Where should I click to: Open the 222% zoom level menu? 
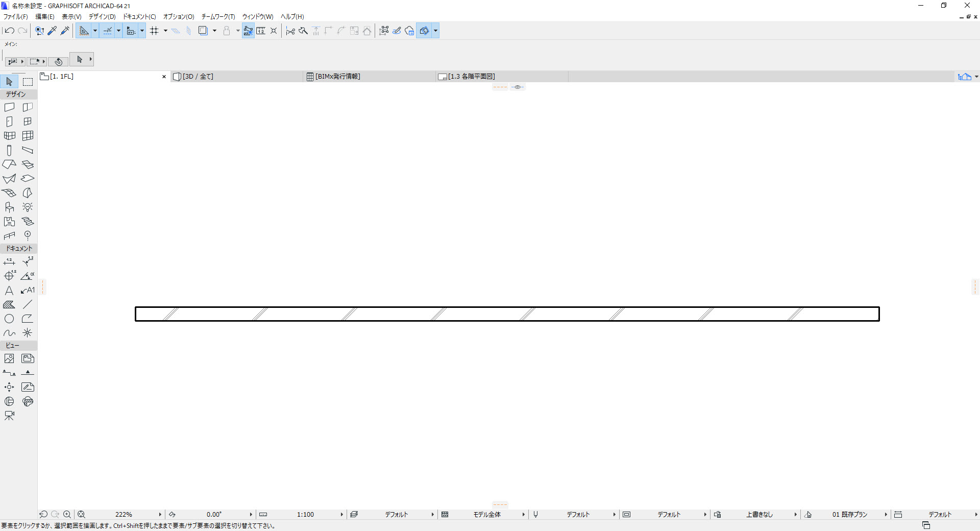tap(124, 514)
